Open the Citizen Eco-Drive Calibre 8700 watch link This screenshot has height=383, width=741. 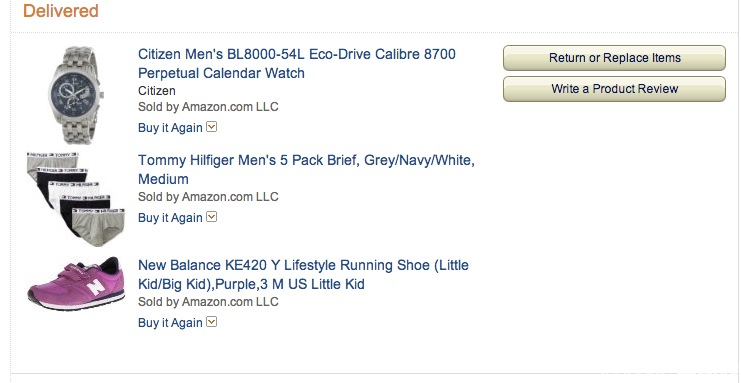[x=297, y=63]
